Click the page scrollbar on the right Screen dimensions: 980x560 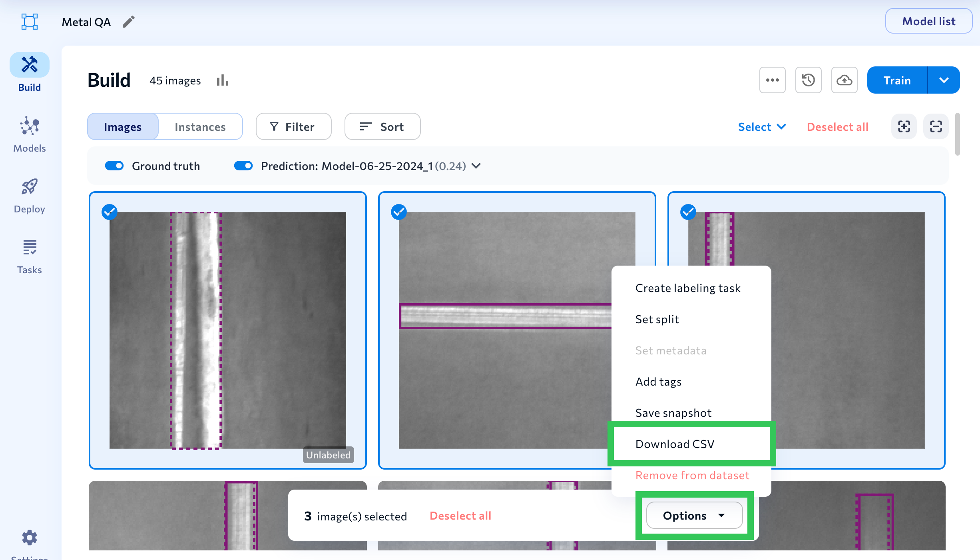coord(957,134)
